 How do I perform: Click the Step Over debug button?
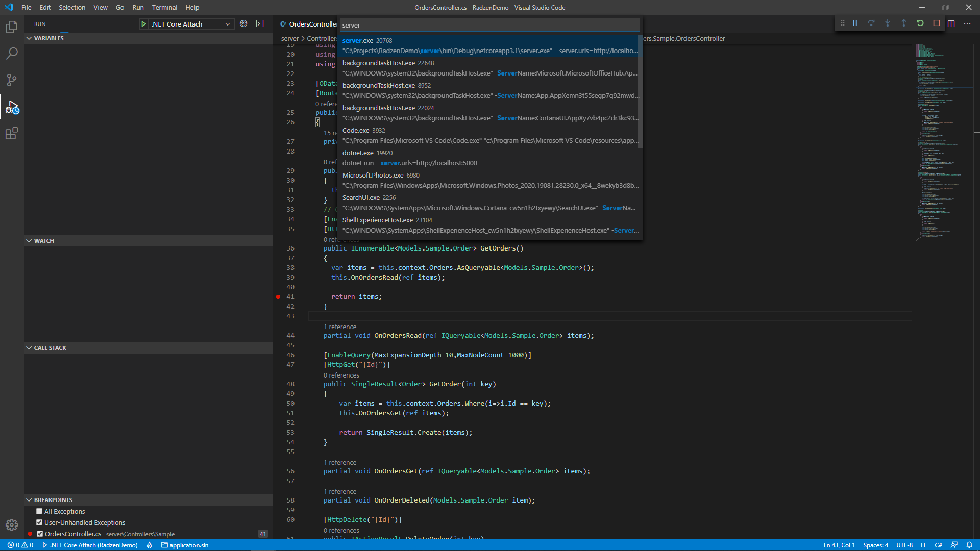pyautogui.click(x=871, y=23)
